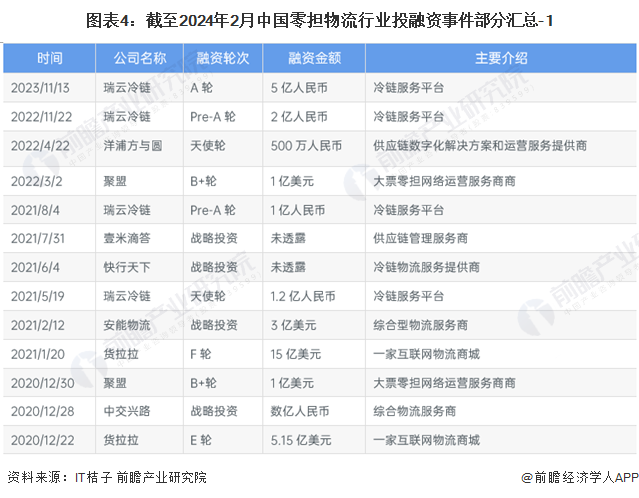Select the date 2021/5/19

[38, 296]
